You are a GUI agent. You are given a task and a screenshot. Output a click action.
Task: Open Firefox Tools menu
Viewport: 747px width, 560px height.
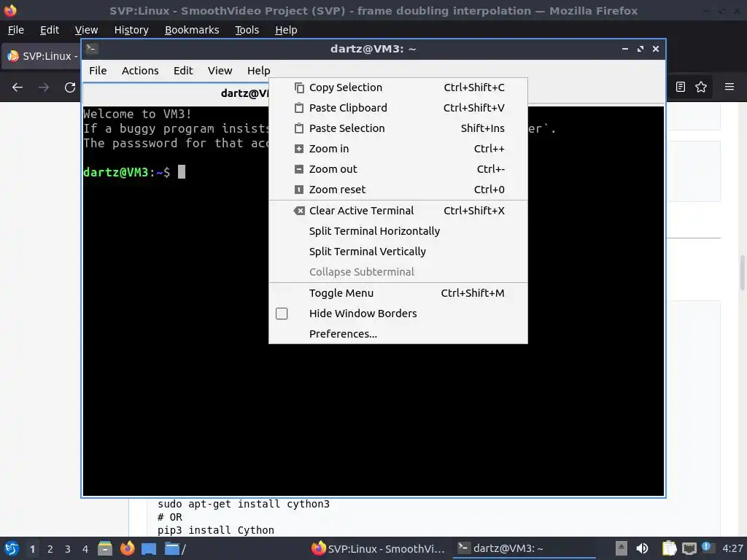[247, 30]
